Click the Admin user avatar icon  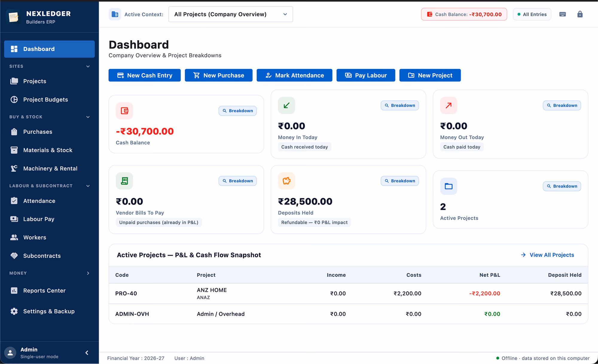pyautogui.click(x=10, y=353)
